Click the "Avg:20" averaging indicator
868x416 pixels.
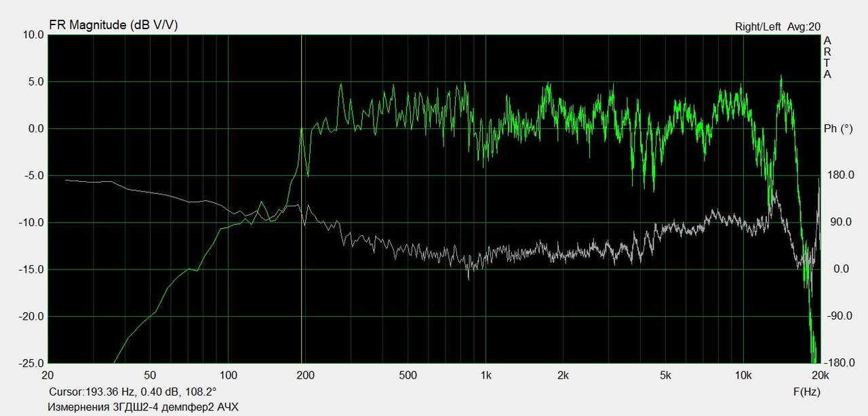tap(804, 26)
